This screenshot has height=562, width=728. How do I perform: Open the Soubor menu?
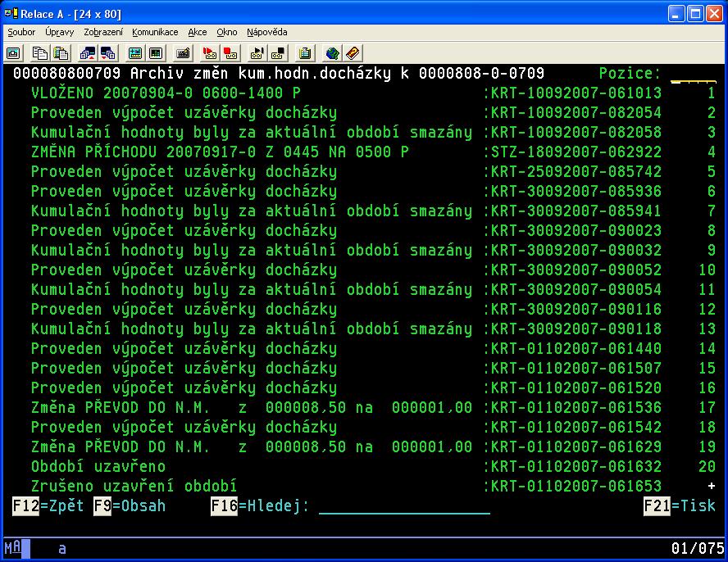21,32
